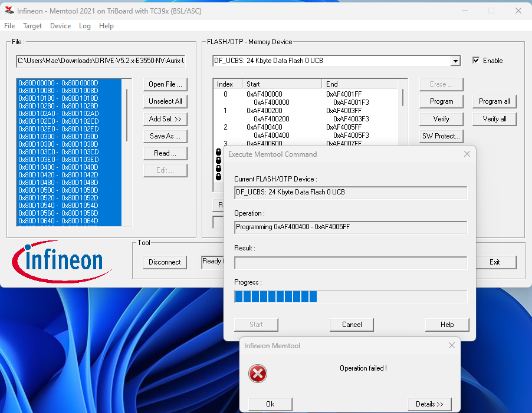Select address range 0x80D102A0 - 0x80D102AD
Screen dimensions: 532x413
[69, 114]
